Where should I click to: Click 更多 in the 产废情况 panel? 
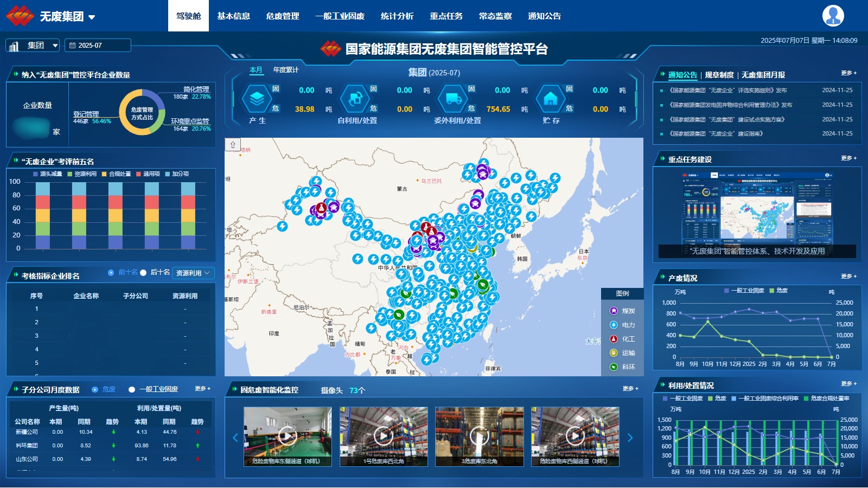848,277
